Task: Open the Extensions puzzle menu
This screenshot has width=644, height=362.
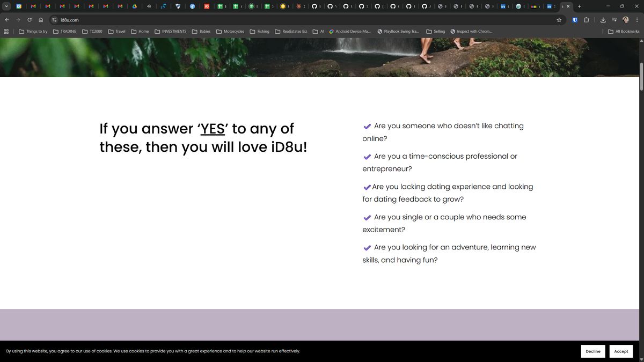Action: (586, 20)
